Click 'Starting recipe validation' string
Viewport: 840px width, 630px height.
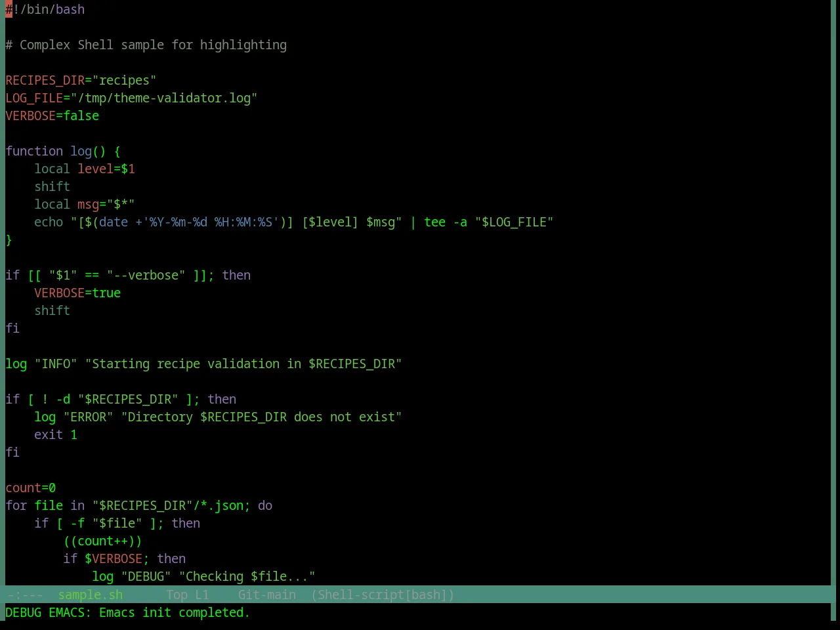[x=243, y=364]
